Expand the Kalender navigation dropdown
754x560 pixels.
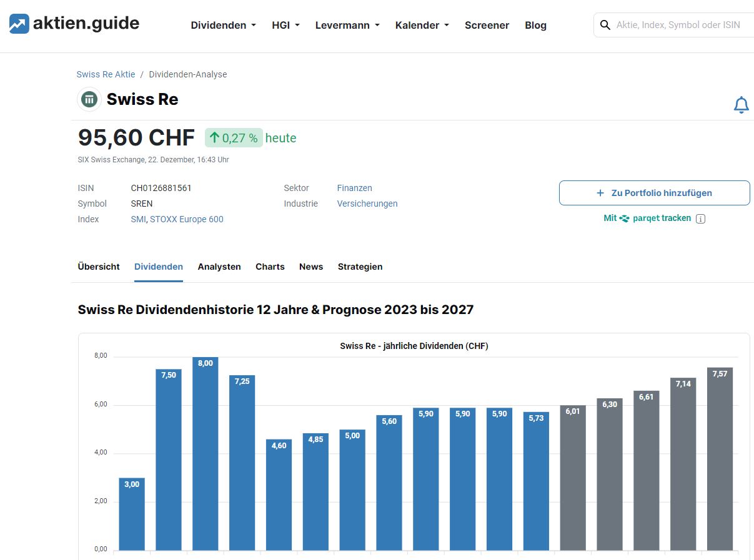click(x=422, y=26)
